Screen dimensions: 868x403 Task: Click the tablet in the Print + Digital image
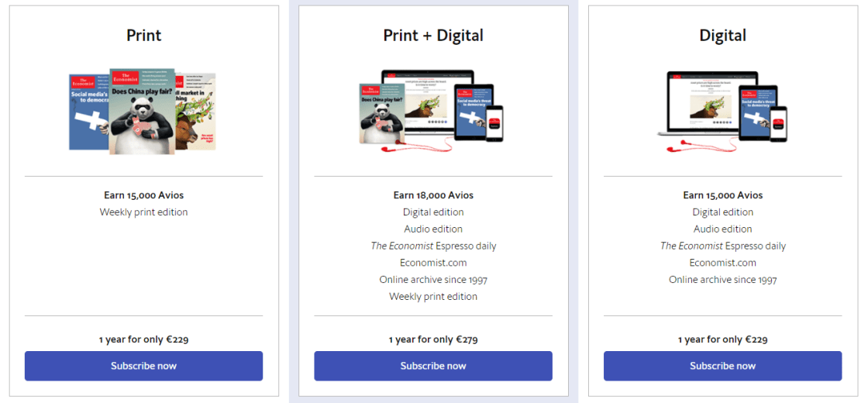click(472, 112)
